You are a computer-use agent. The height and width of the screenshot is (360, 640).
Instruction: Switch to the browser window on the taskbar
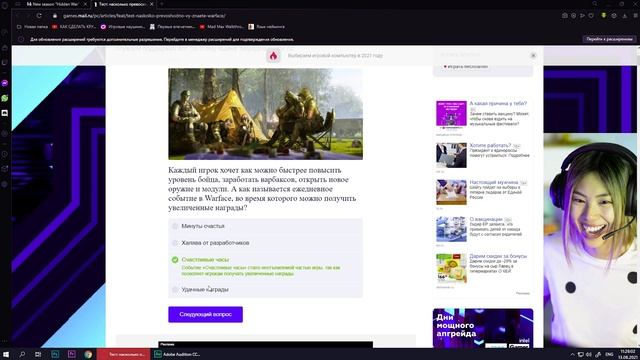coord(123,354)
